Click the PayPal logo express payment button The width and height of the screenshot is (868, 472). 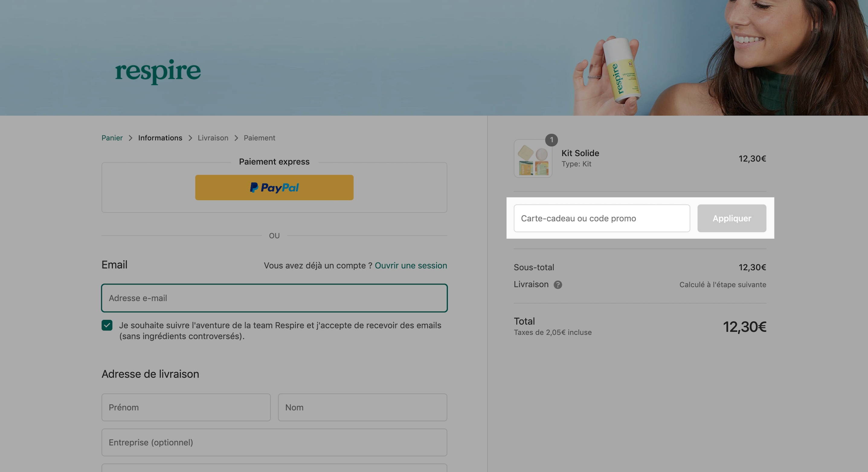click(274, 187)
